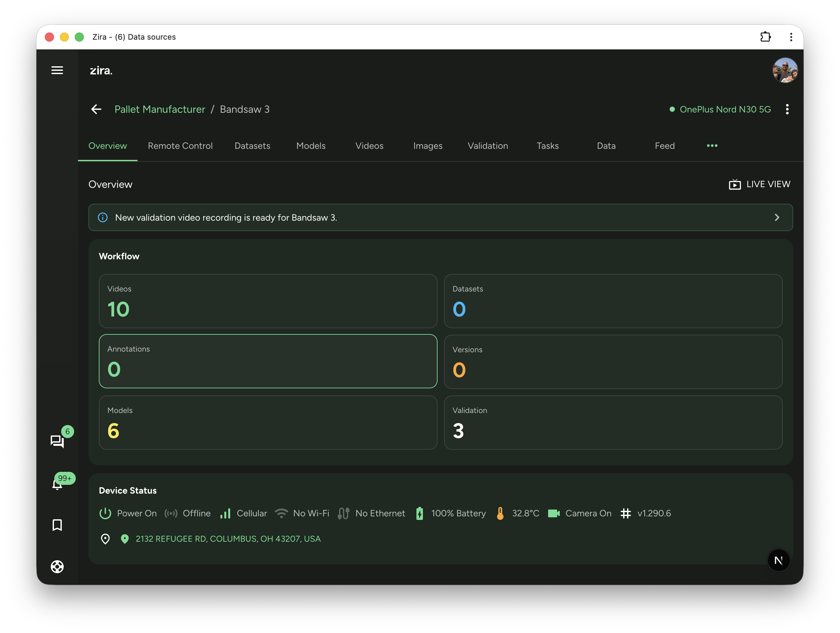This screenshot has height=633, width=840.
Task: Click the Camera On icon
Action: (x=554, y=513)
